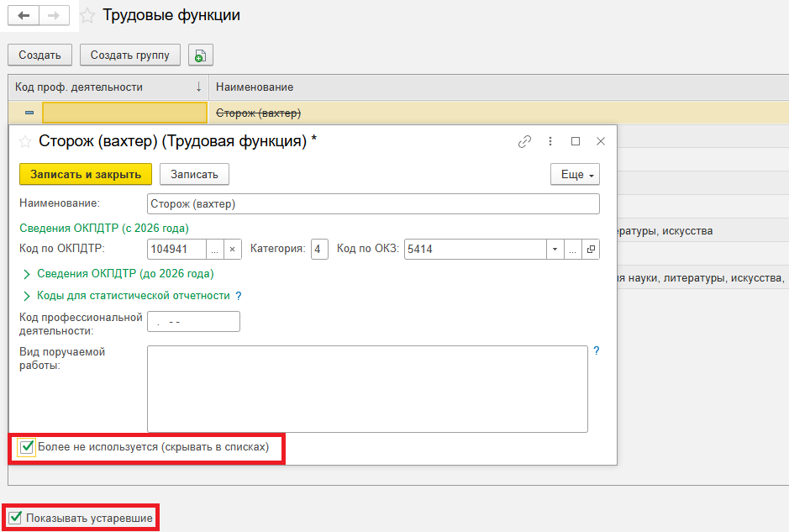Open the Код по ОКЗ dropdown list
The image size is (789, 532).
pyautogui.click(x=555, y=250)
